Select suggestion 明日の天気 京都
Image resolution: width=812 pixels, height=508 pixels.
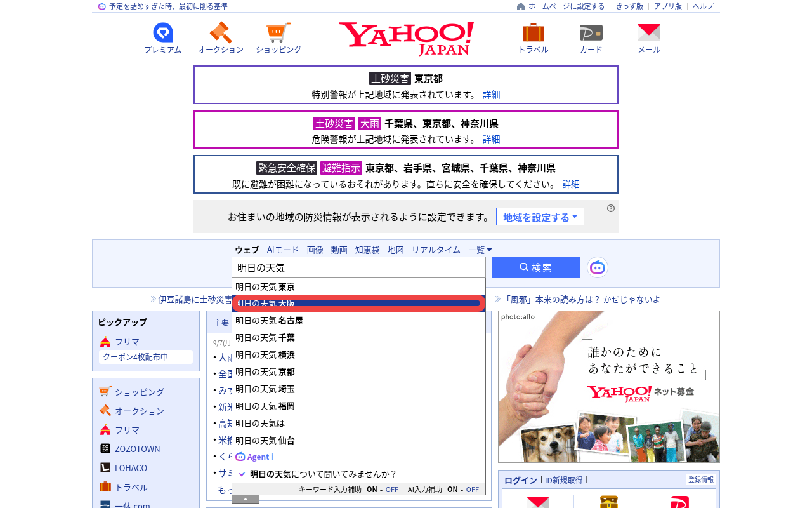click(x=358, y=372)
